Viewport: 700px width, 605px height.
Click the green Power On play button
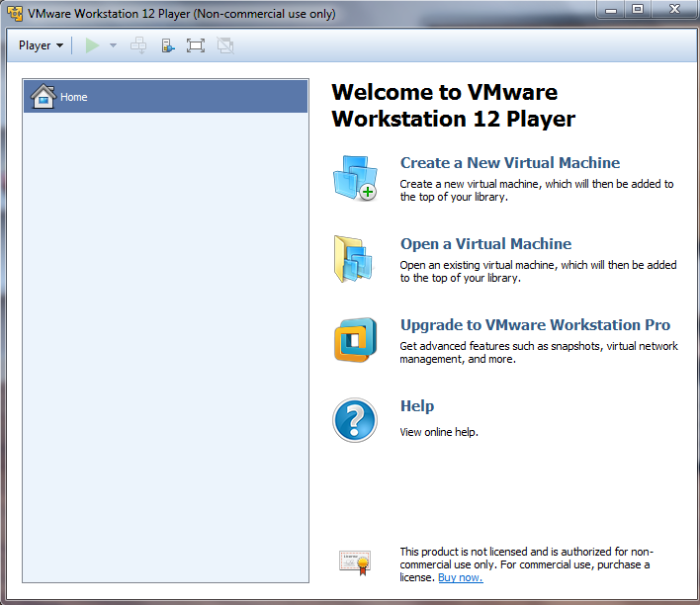92,45
